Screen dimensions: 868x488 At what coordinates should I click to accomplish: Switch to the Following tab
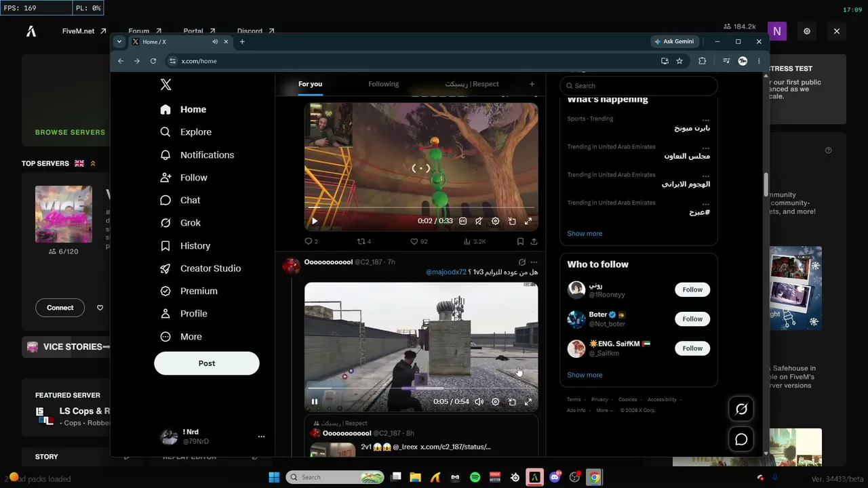click(x=384, y=84)
